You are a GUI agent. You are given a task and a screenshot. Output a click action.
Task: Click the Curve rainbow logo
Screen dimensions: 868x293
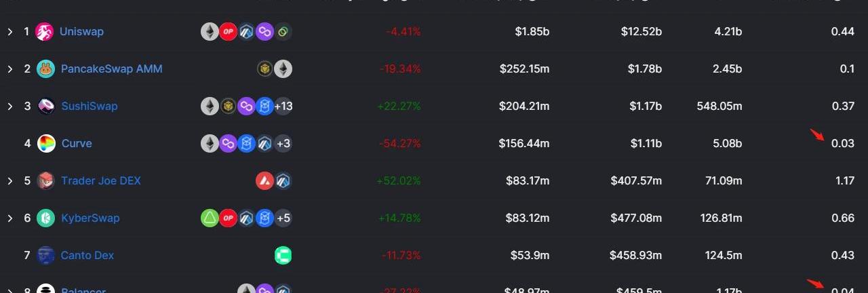coord(46,143)
